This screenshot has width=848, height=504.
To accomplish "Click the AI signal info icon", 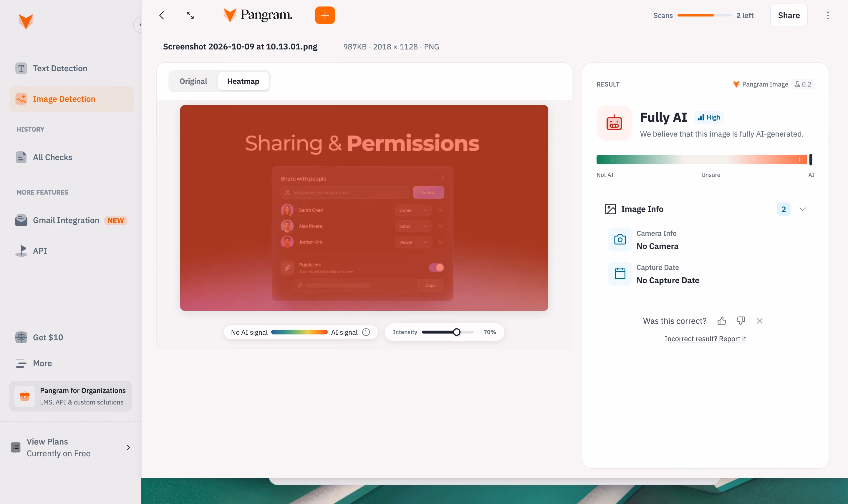I will (x=366, y=332).
